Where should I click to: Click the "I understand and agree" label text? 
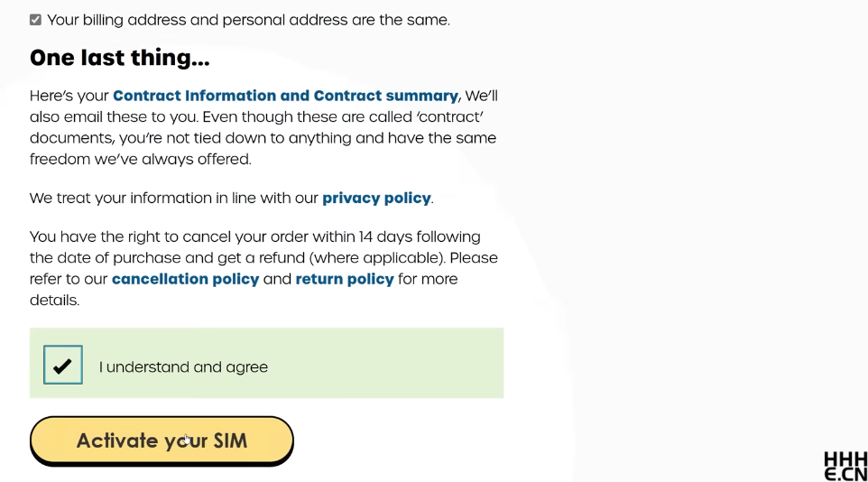tap(183, 367)
